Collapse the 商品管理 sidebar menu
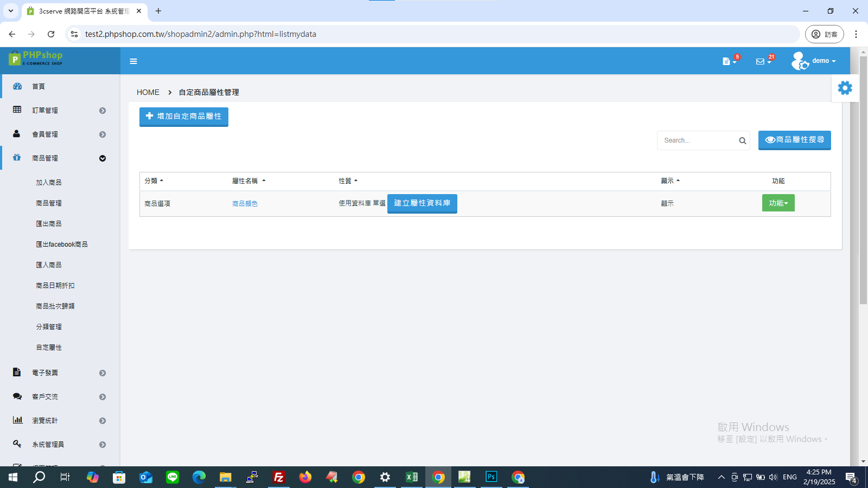The image size is (868, 488). pos(60,158)
